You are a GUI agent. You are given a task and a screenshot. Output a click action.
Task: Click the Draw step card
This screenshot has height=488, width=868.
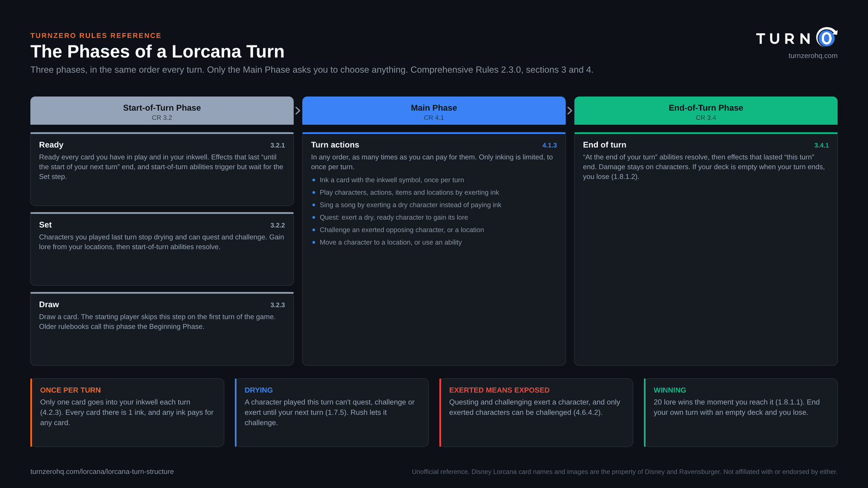pos(162,329)
